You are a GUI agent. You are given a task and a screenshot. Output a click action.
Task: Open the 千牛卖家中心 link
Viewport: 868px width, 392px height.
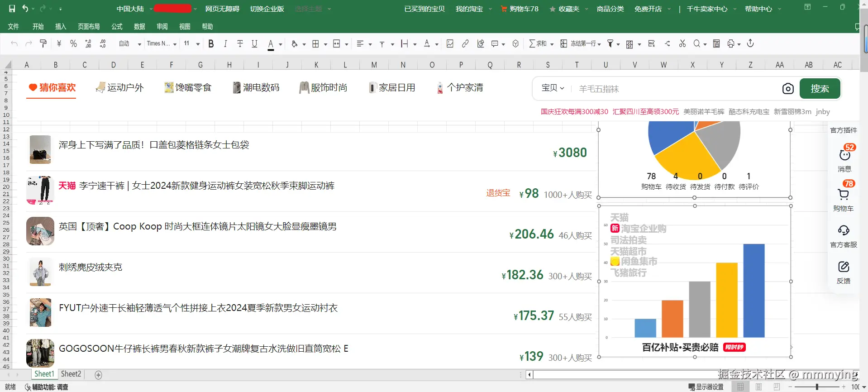tap(707, 9)
